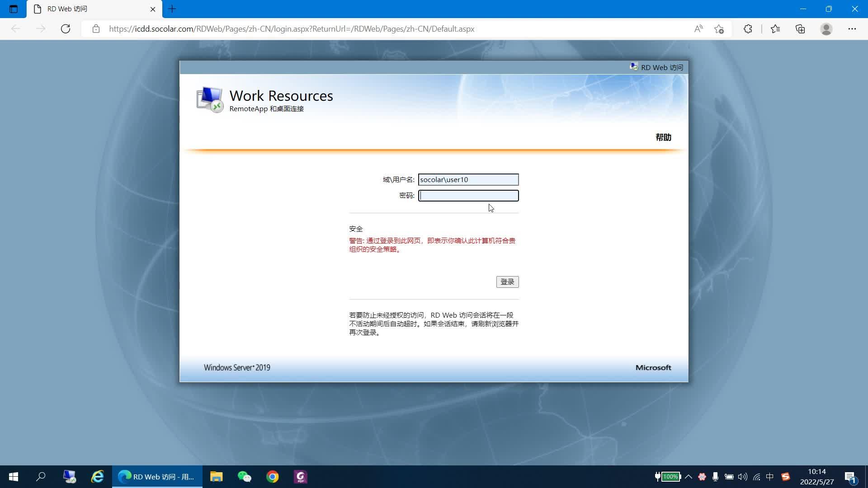Launch Google Chrome from the taskbar
Image resolution: width=868 pixels, height=488 pixels.
click(272, 477)
